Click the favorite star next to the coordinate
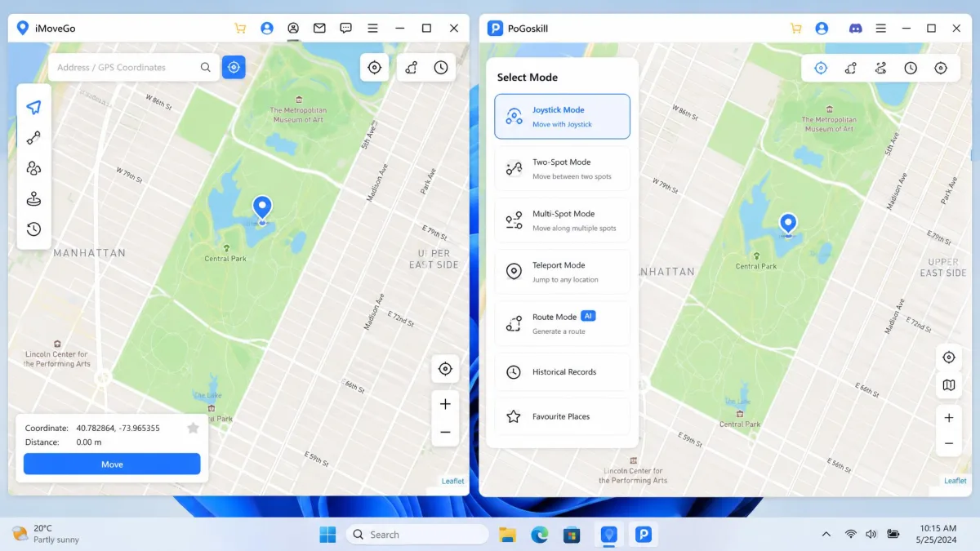The height and width of the screenshot is (551, 980). pos(193,428)
